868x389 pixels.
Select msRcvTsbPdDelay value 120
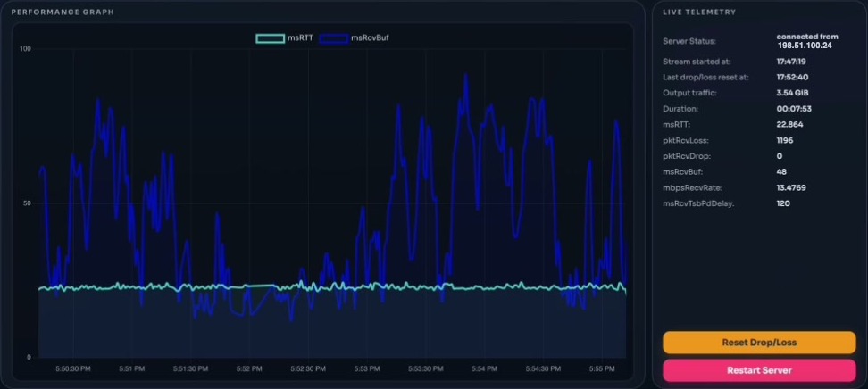tap(783, 203)
